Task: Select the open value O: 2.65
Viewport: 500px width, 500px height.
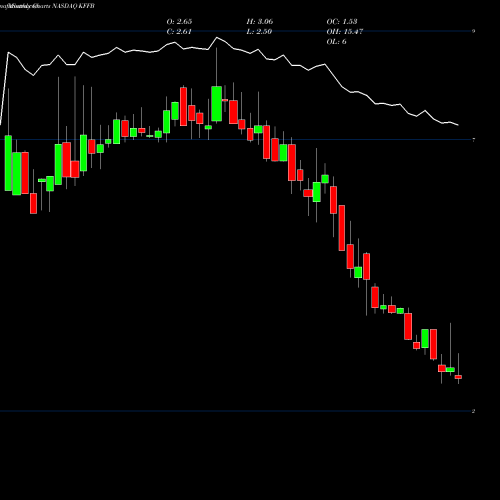Action: [179, 22]
